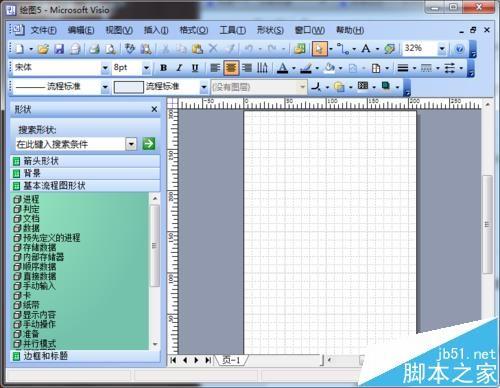The width and height of the screenshot is (500, 388).
Task: Click the Research icon next to spelling
Action: click(145, 49)
